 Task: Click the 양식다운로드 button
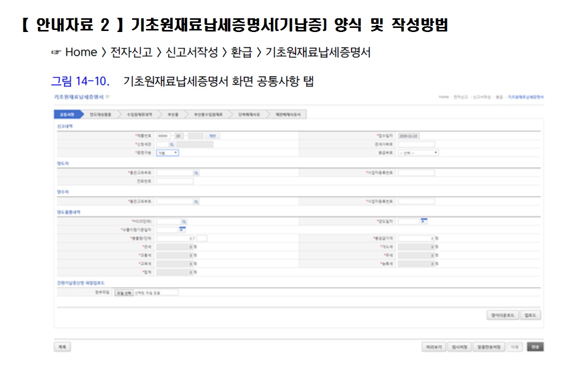503,315
